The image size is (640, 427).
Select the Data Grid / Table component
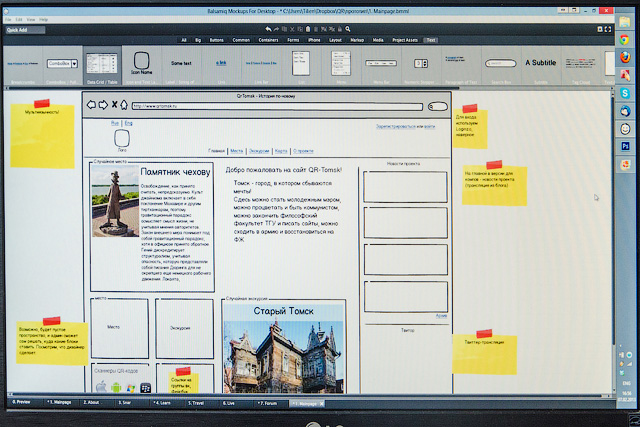tap(102, 65)
